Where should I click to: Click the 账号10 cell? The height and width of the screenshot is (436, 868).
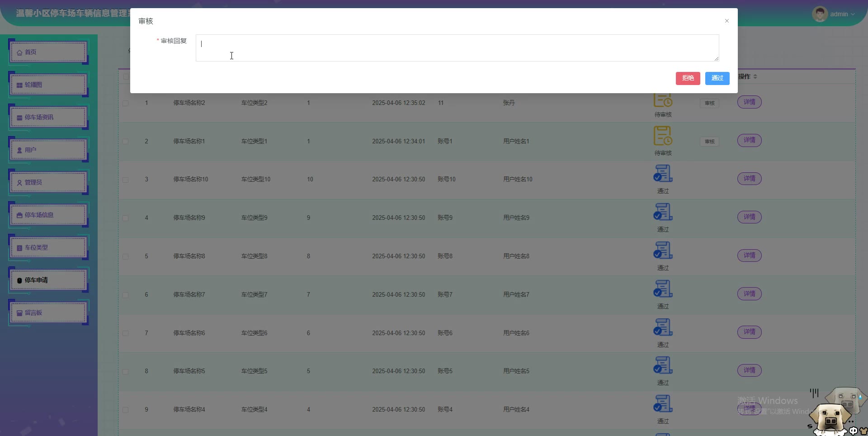(x=446, y=180)
